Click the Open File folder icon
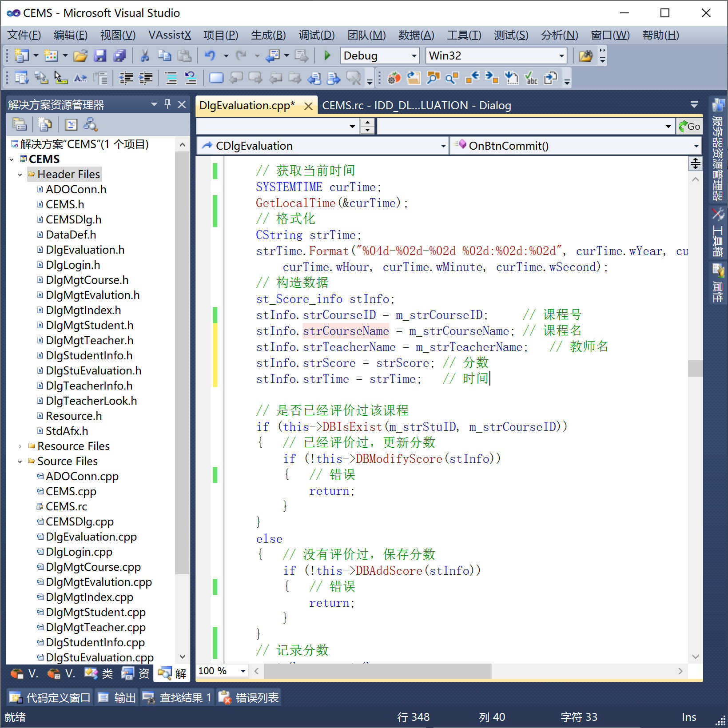The width and height of the screenshot is (728, 728). tap(80, 56)
